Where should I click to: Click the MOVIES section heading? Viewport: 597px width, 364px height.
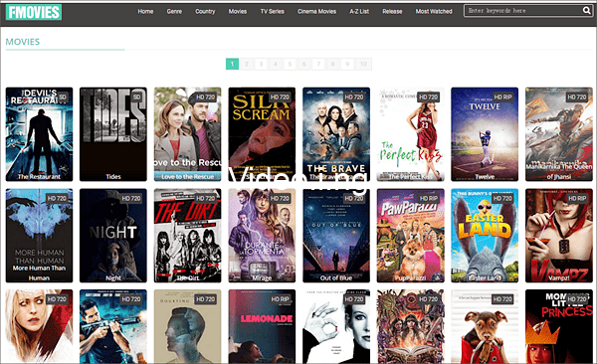[23, 42]
